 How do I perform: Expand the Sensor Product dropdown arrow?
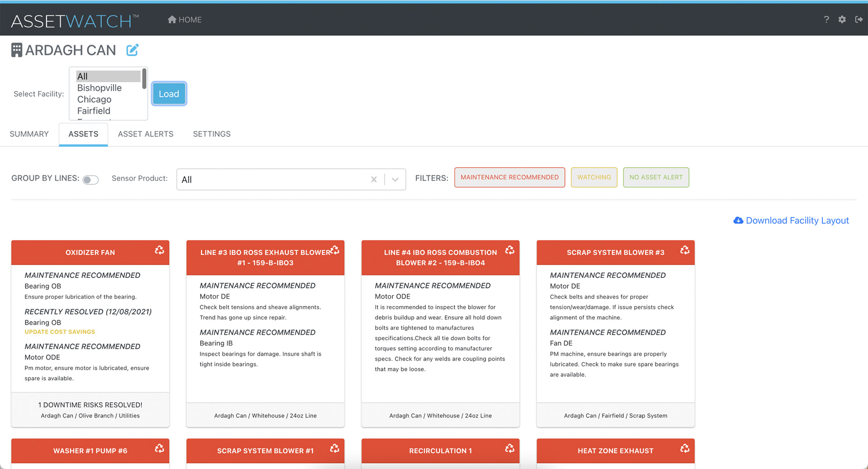[x=395, y=179]
